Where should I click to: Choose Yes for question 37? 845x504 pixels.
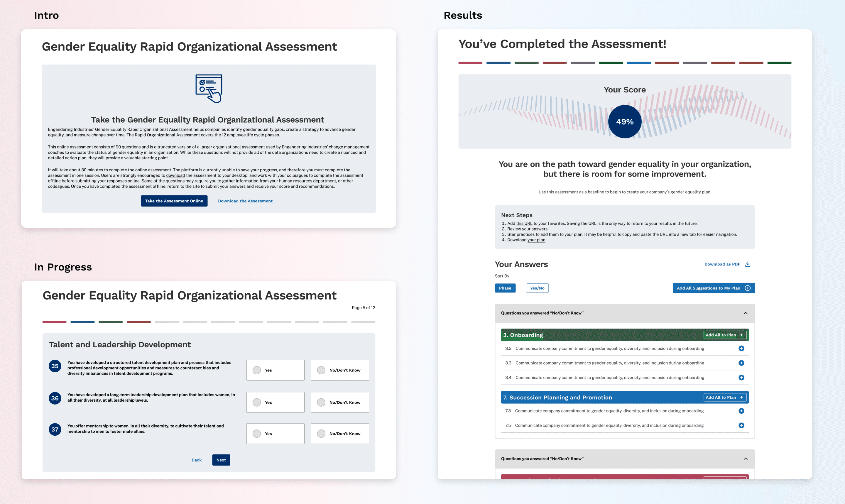tap(257, 434)
